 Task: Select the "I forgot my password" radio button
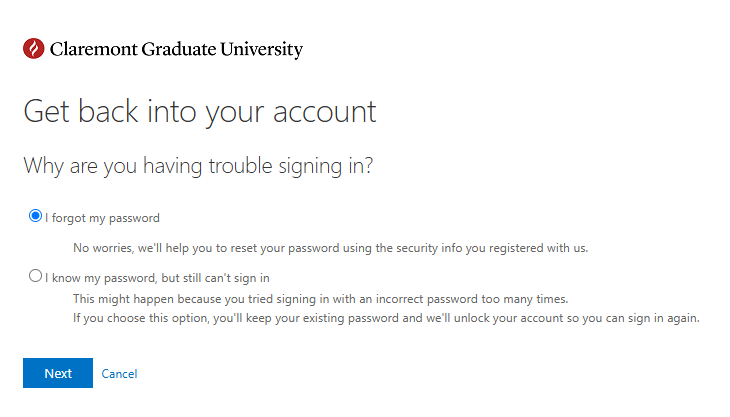(35, 216)
